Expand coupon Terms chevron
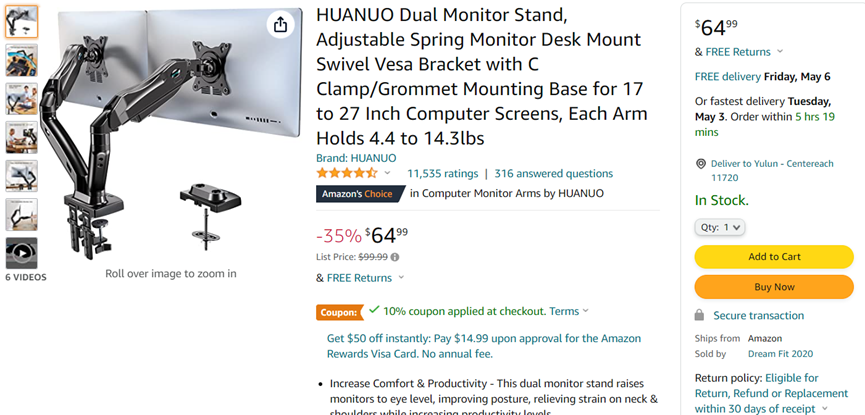865x415 pixels. (x=586, y=311)
